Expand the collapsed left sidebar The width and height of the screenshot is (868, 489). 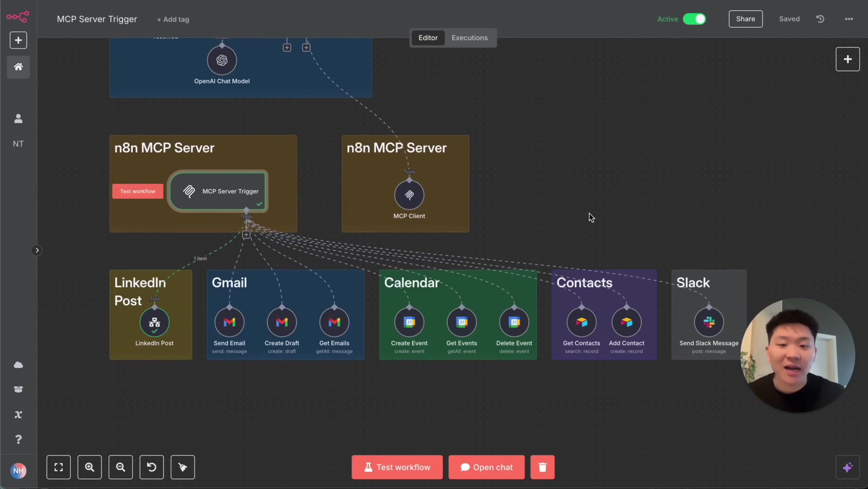pyautogui.click(x=37, y=251)
